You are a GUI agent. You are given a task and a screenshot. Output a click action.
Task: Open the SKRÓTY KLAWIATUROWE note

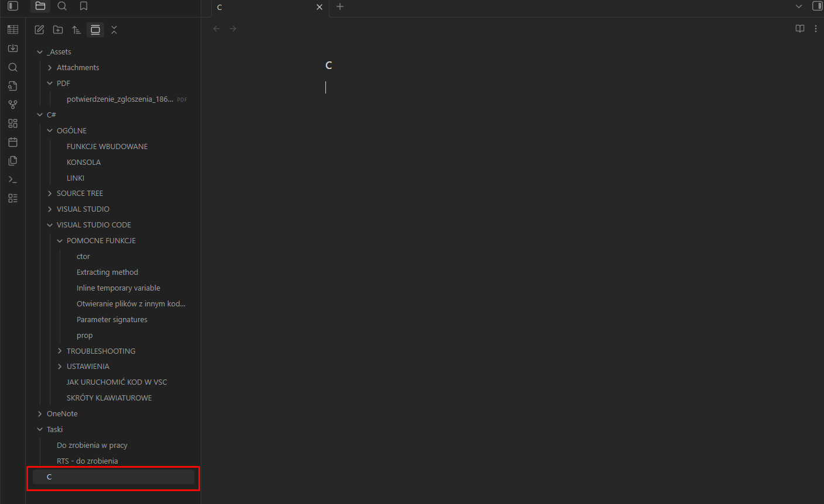click(x=109, y=398)
